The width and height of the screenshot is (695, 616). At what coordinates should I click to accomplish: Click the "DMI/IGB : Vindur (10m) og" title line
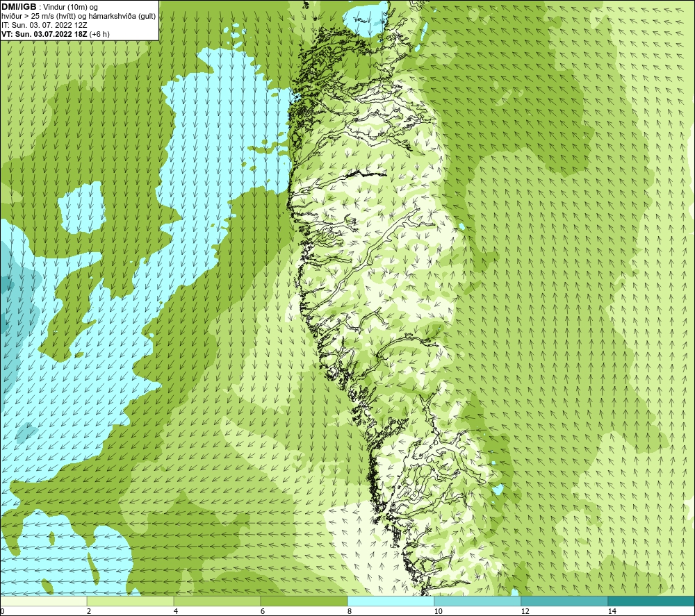[50, 7]
